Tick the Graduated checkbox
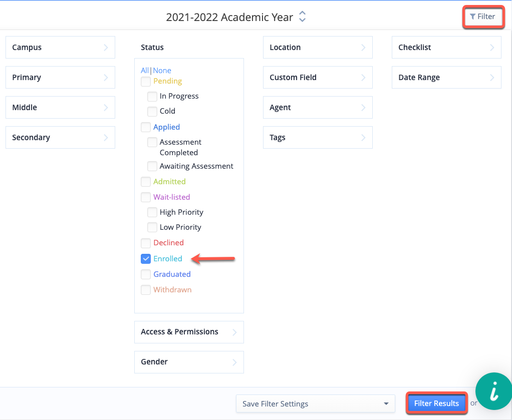The width and height of the screenshot is (512, 420). click(146, 274)
